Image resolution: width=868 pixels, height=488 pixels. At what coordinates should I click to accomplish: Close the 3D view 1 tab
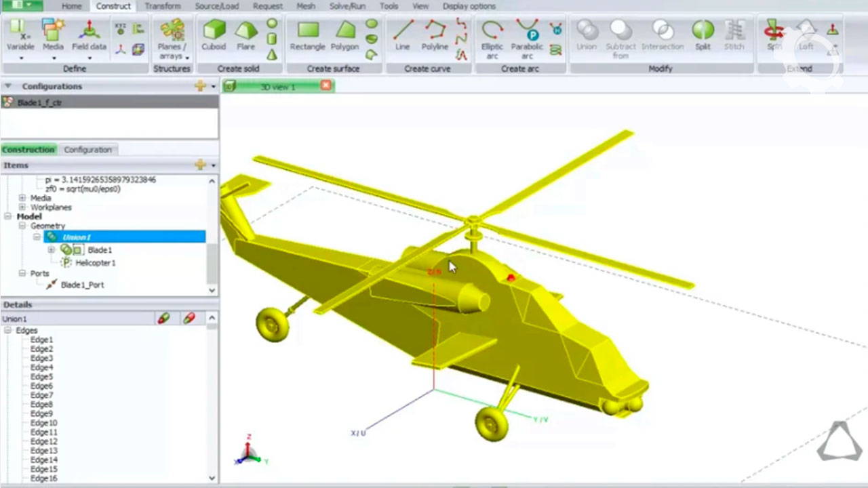coord(325,86)
